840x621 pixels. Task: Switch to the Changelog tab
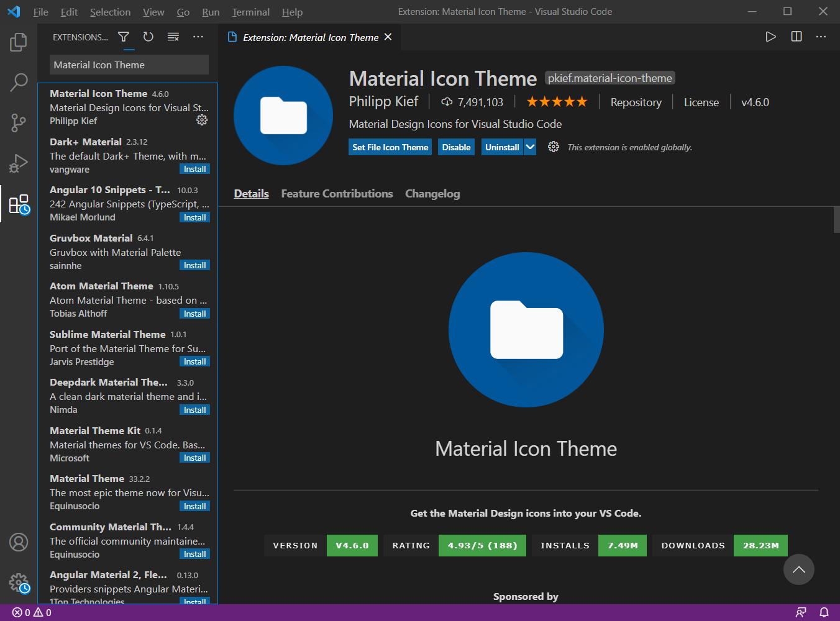[x=432, y=193]
